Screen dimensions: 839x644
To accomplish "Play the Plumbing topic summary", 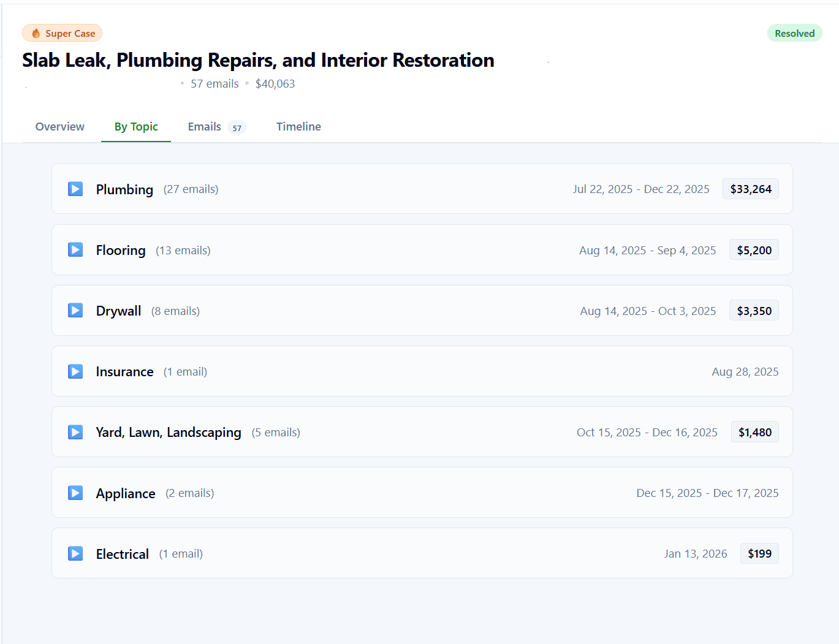I will click(x=75, y=189).
